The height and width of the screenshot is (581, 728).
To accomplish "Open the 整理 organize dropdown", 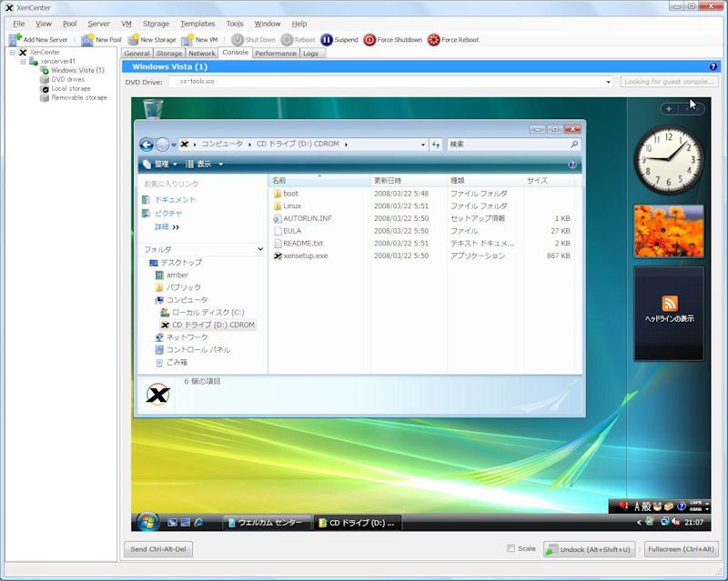I will pos(160,165).
